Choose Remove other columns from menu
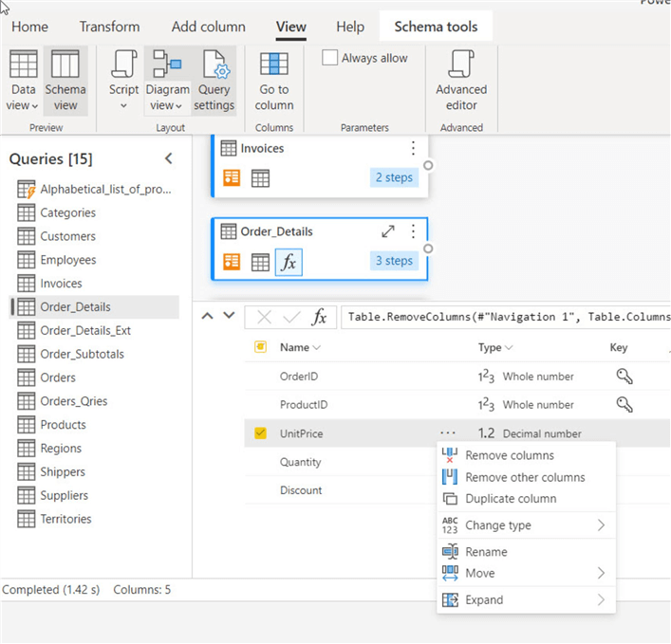 [x=524, y=477]
